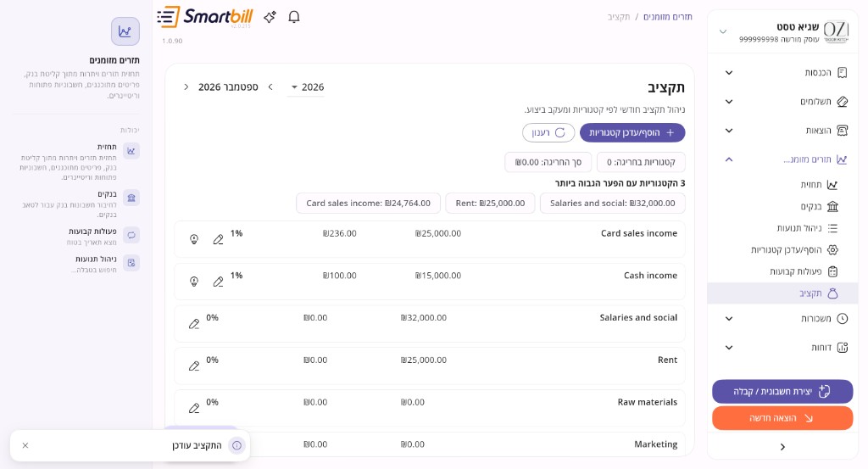Select תקציב in the sidebar
Image resolution: width=868 pixels, height=469 pixels.
[x=782, y=293]
